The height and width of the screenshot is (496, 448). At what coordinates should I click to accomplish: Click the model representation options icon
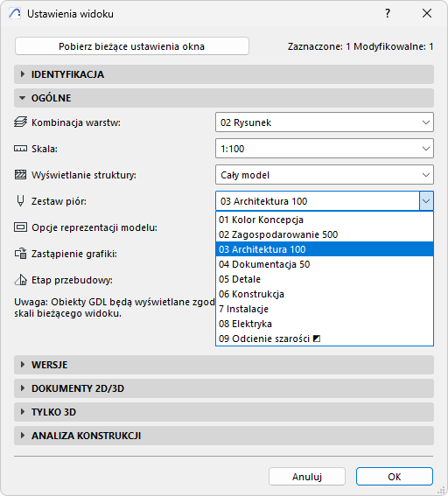pos(21,227)
